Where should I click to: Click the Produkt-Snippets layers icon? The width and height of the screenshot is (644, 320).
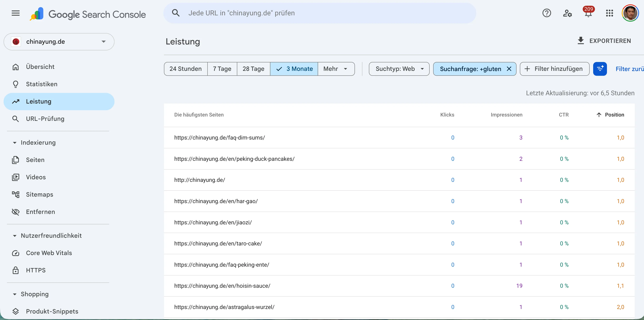pyautogui.click(x=16, y=311)
